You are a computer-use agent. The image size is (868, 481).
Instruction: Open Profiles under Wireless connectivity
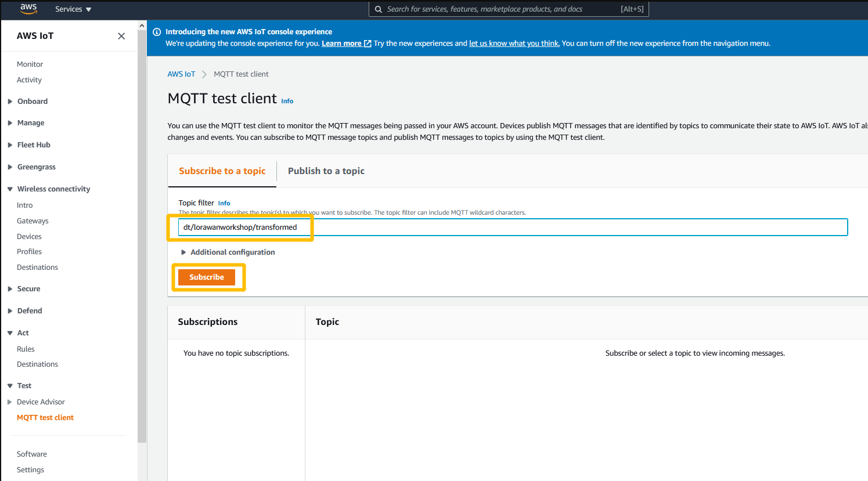tap(29, 252)
